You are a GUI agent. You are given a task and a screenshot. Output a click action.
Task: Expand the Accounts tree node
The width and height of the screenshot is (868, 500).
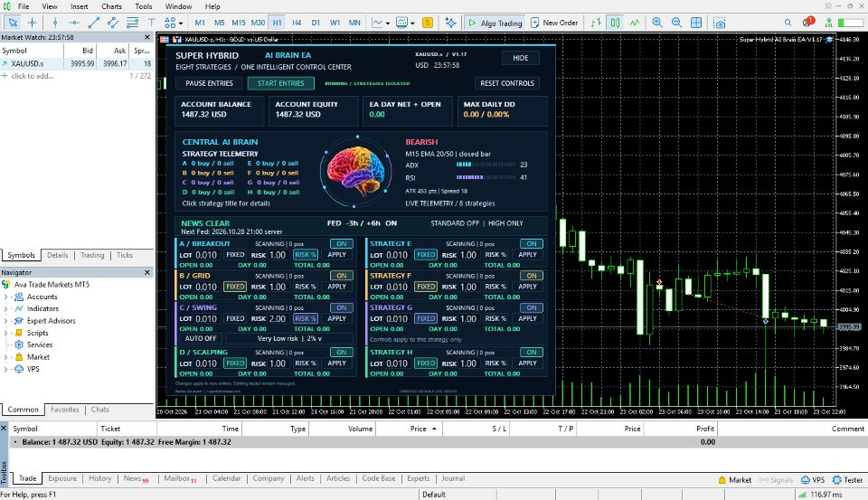tap(5, 297)
